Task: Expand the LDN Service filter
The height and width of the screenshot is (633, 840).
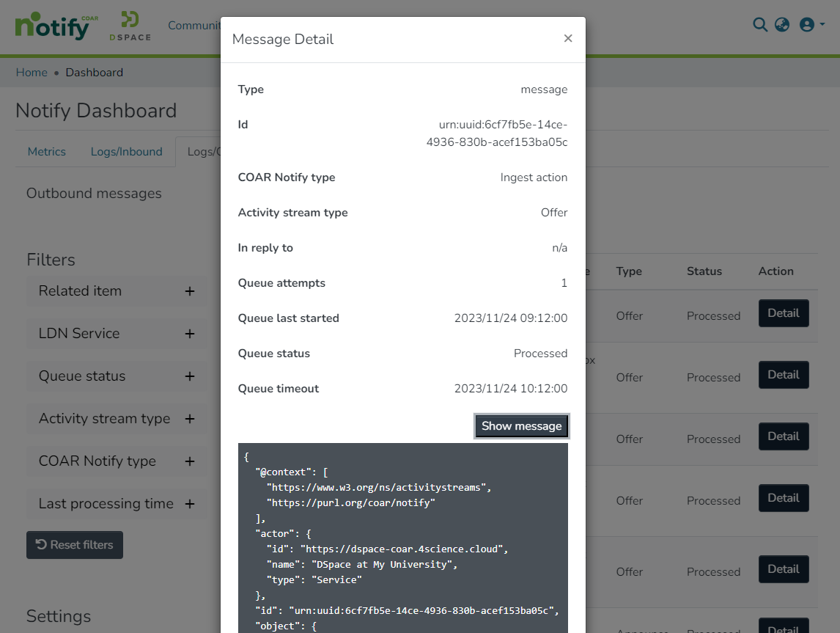Action: [x=189, y=334]
